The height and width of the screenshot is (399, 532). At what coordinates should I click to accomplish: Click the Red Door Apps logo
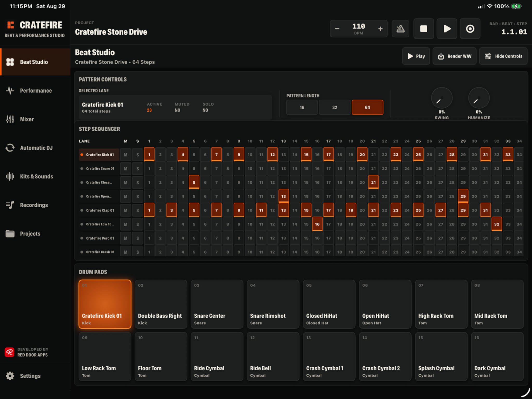pyautogui.click(x=10, y=352)
